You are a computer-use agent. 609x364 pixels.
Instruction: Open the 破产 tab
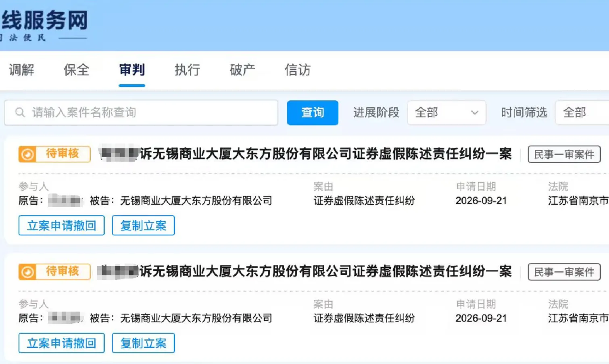tap(242, 70)
